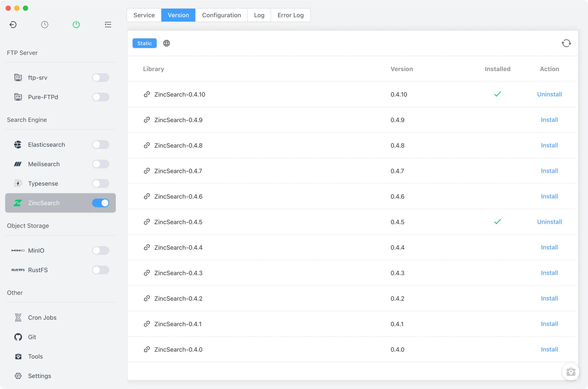Click the RustFS logo icon

[18, 270]
